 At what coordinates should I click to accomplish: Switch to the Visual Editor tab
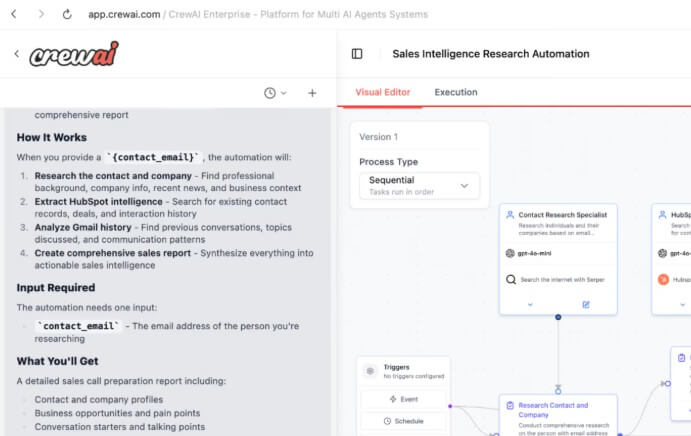point(383,92)
